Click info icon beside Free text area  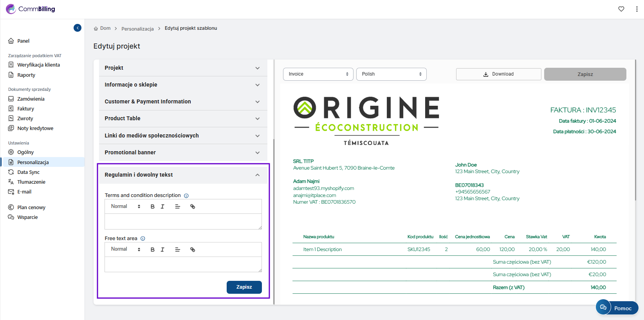click(x=143, y=239)
